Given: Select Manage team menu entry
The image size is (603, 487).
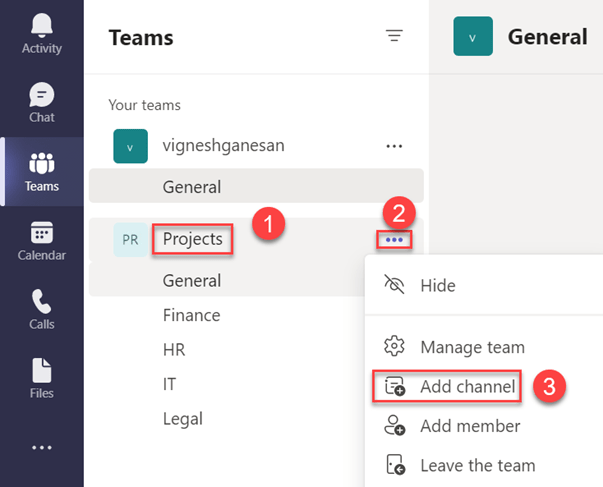Looking at the screenshot, I should pos(471,347).
